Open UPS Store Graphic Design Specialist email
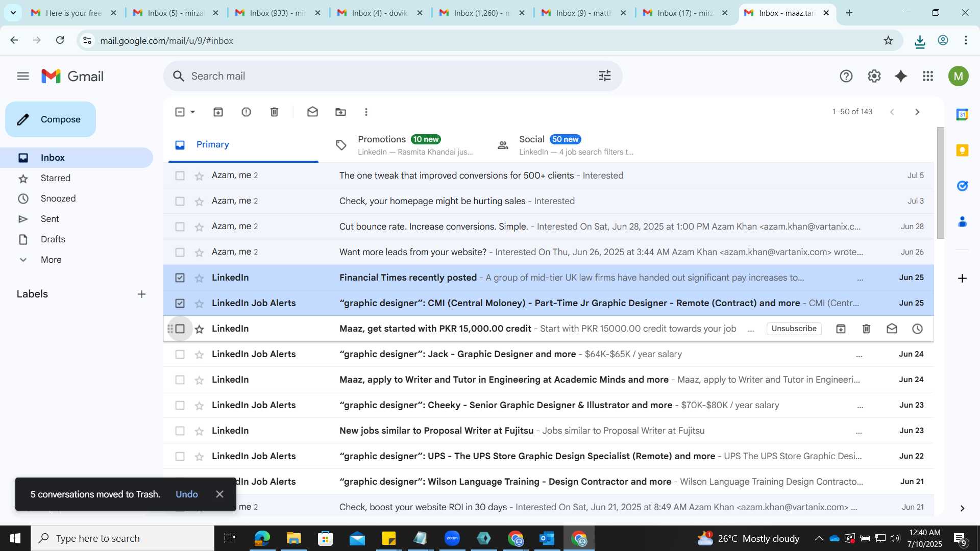This screenshot has height=551, width=980. click(x=549, y=456)
